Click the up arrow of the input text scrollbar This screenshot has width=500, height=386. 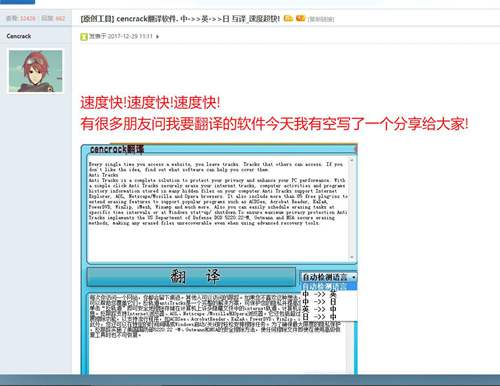click(x=352, y=161)
